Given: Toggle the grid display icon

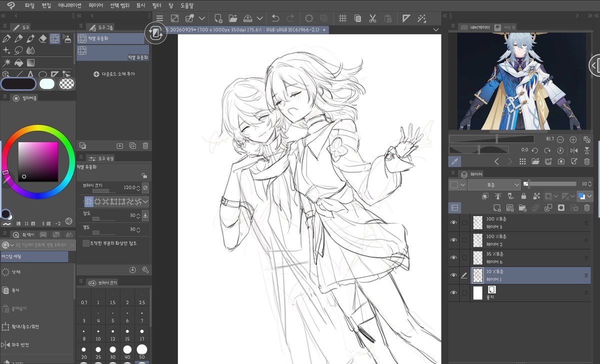Looking at the screenshot, I should (x=342, y=18).
